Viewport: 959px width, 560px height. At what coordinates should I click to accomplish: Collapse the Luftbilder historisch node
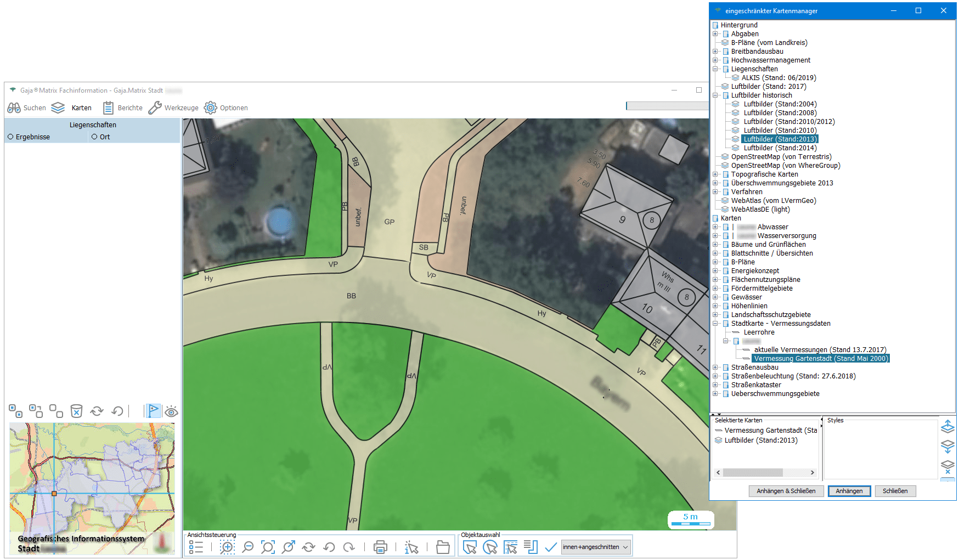(x=715, y=95)
